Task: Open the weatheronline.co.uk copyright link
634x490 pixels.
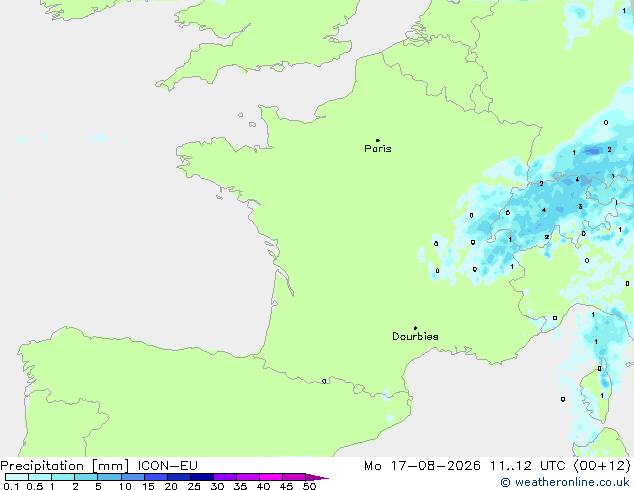Action: point(565,482)
